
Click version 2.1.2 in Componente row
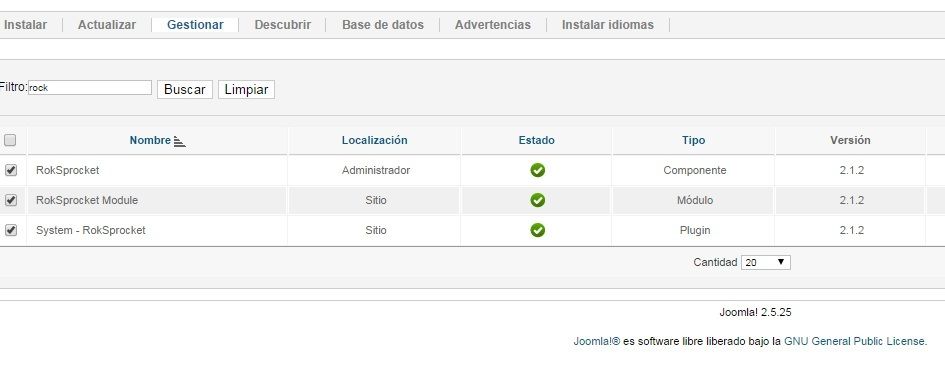coord(852,170)
